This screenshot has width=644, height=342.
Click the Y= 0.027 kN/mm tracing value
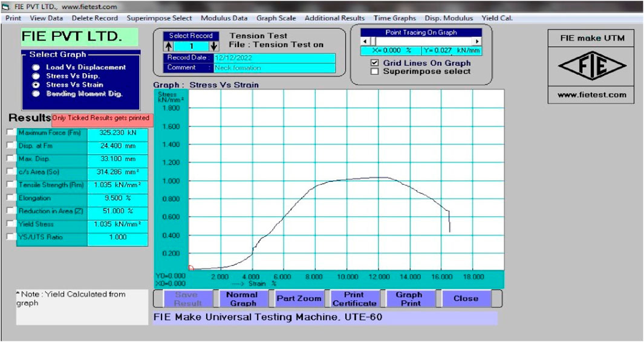451,51
